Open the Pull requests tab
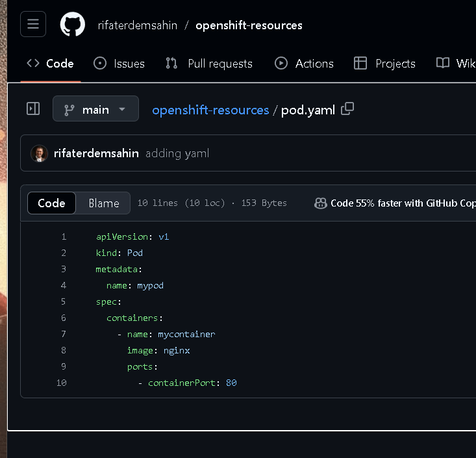Screen dimensions: 476x458 coord(209,64)
